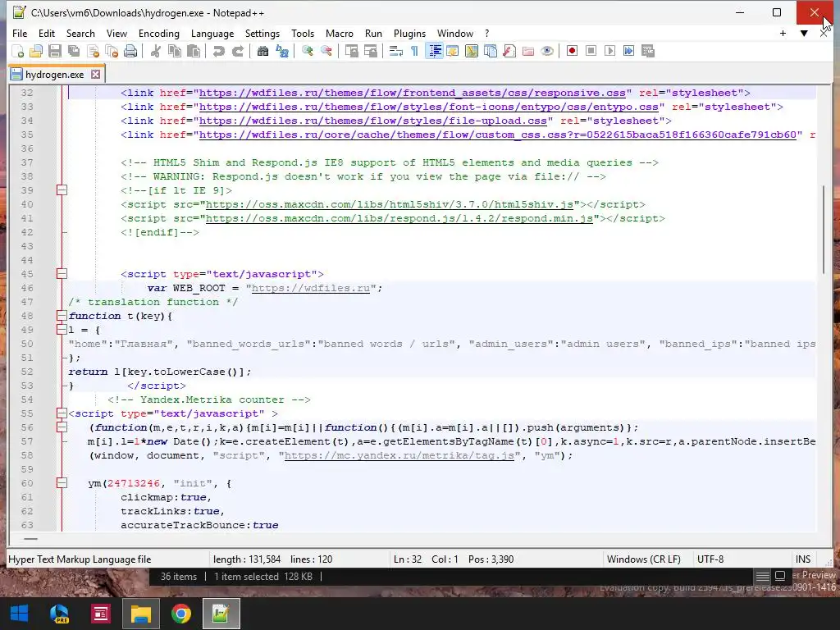This screenshot has height=630, width=840.
Task: Open the ? help menu
Action: click(x=486, y=33)
